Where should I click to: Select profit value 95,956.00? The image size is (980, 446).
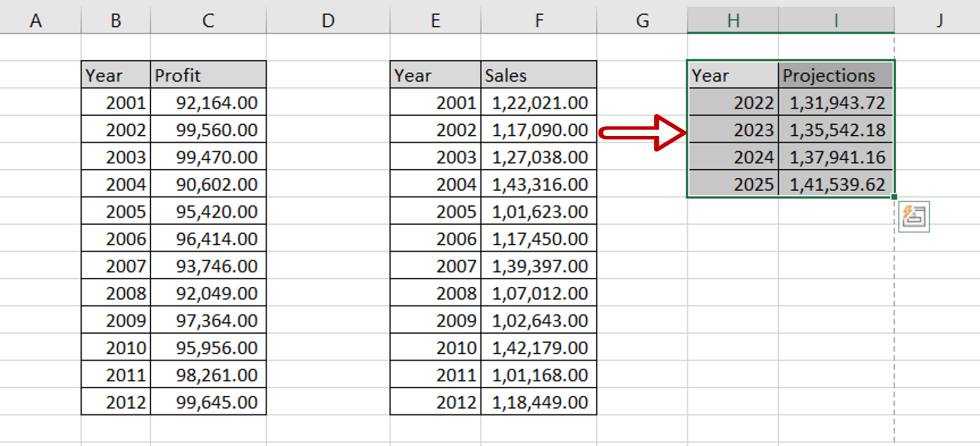pos(208,347)
